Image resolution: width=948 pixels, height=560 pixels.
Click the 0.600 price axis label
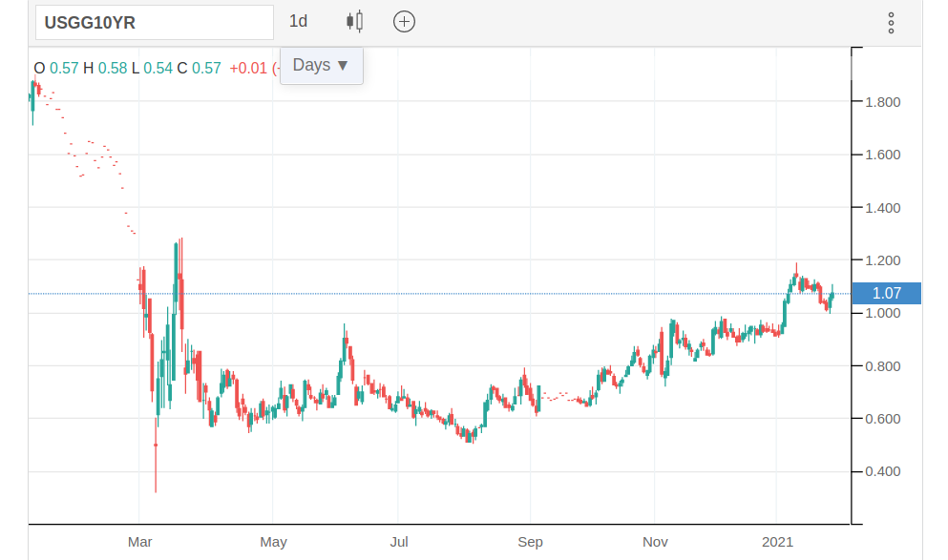coord(882,419)
